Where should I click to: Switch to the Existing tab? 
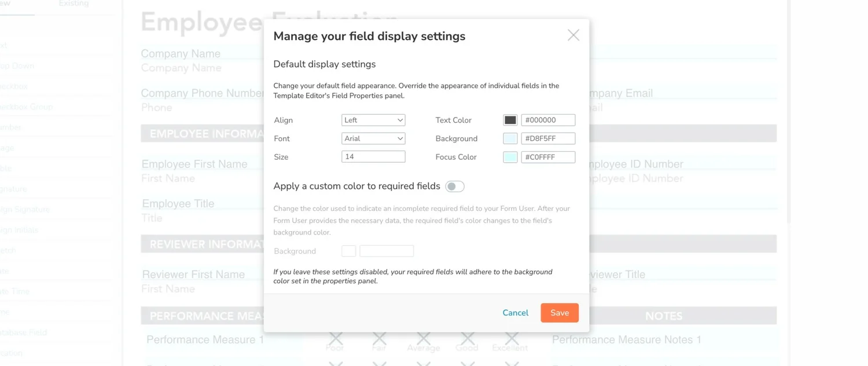click(74, 3)
